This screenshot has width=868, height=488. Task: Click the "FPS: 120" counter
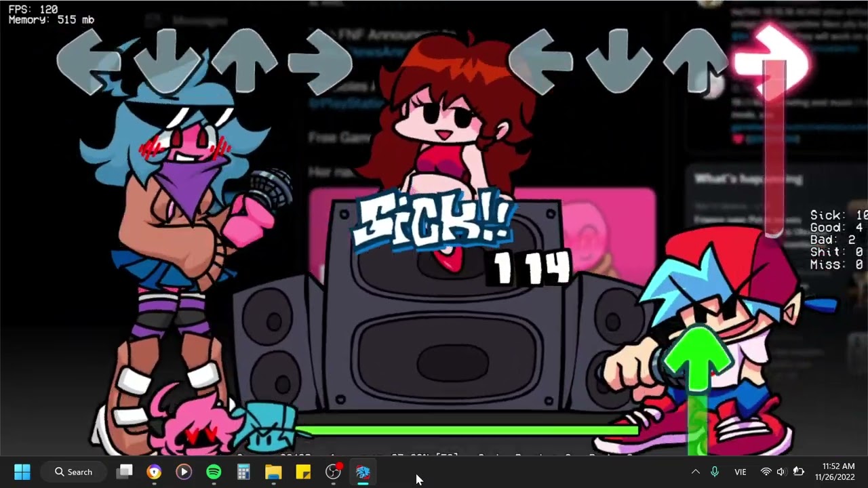pos(33,9)
